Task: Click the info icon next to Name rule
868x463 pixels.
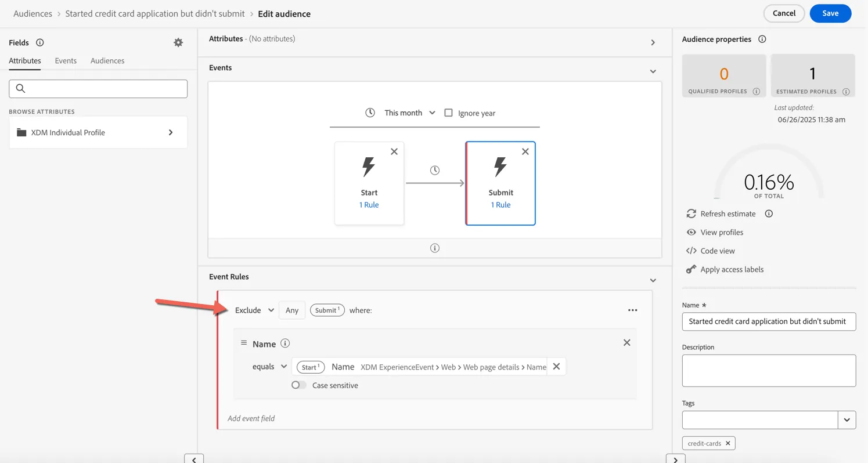Action: (x=285, y=343)
